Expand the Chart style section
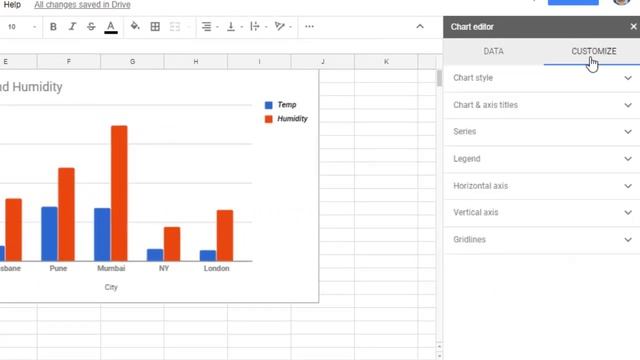 coord(542,78)
